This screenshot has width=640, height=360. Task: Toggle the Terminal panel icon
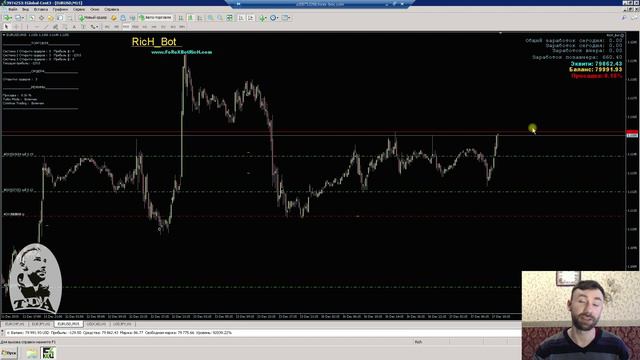click(60, 18)
